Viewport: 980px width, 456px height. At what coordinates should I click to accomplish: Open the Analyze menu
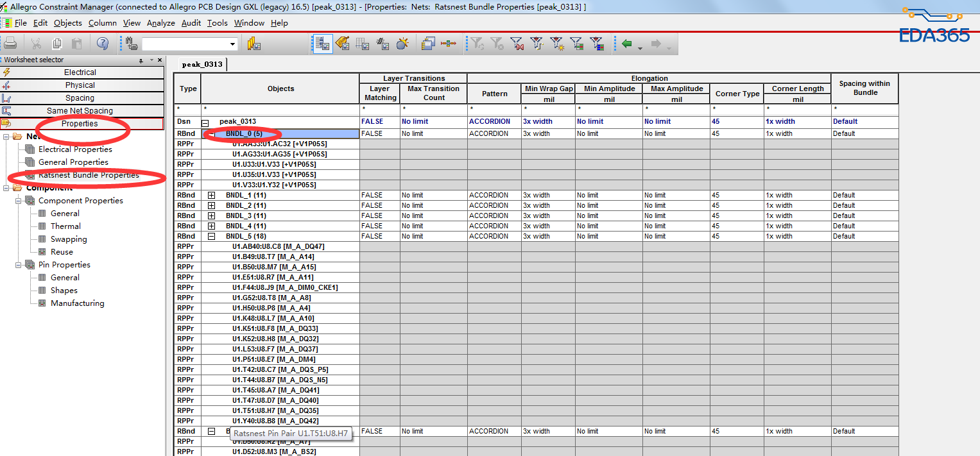pyautogui.click(x=160, y=23)
